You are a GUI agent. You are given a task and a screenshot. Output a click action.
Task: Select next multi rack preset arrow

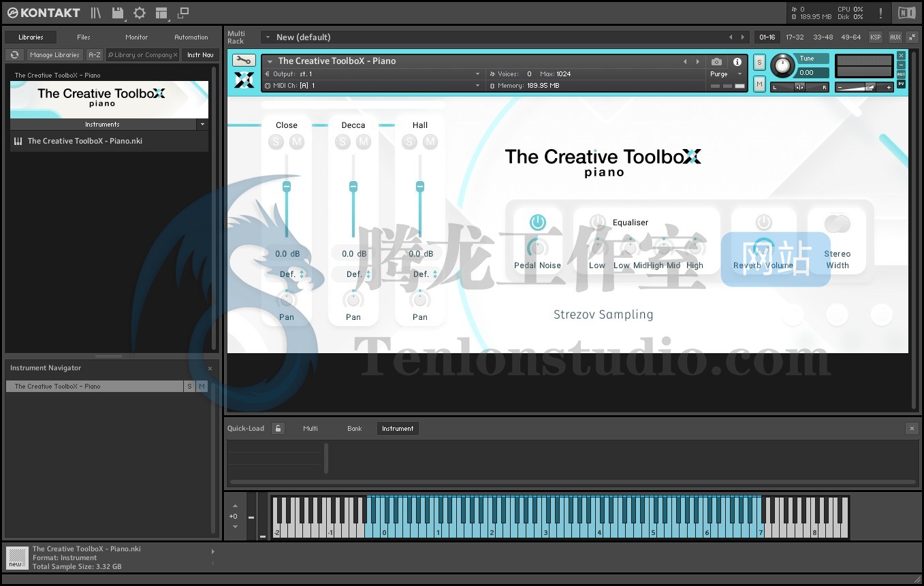742,37
